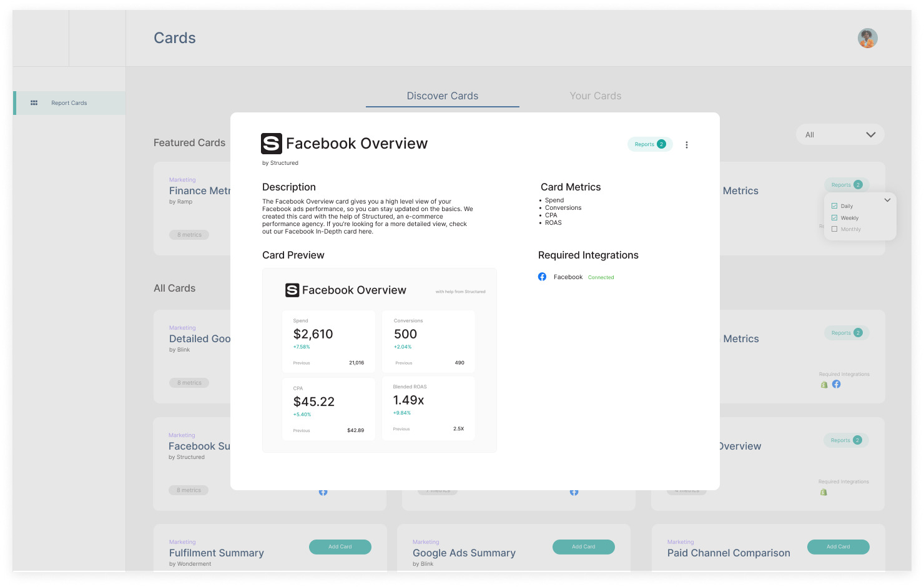Click the Spend item in Card Metrics list
This screenshot has height=587, width=924.
[554, 200]
